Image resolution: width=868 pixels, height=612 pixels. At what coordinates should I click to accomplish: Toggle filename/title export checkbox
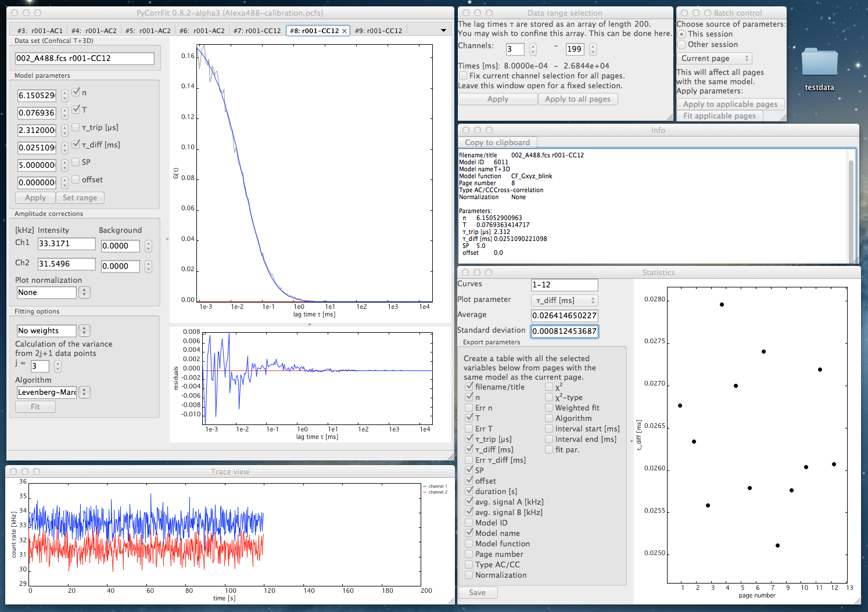469,387
